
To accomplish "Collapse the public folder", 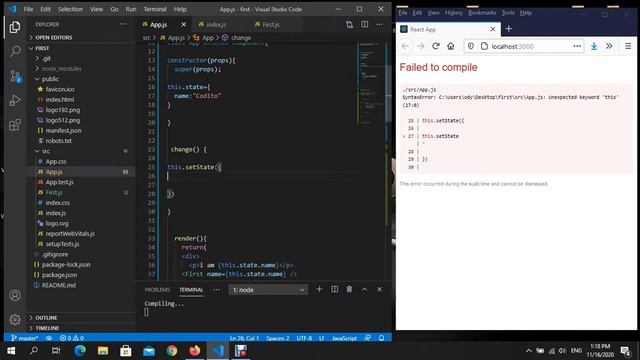I will tap(50, 79).
